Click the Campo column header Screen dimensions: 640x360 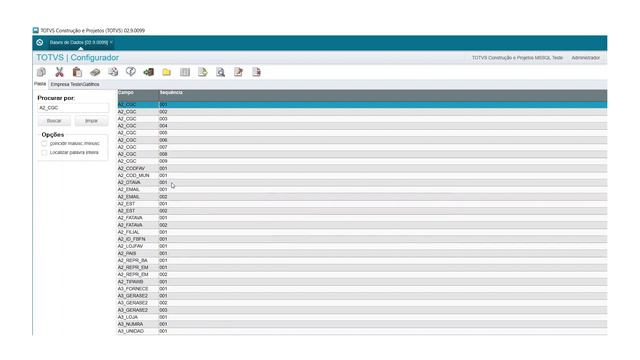[138, 95]
